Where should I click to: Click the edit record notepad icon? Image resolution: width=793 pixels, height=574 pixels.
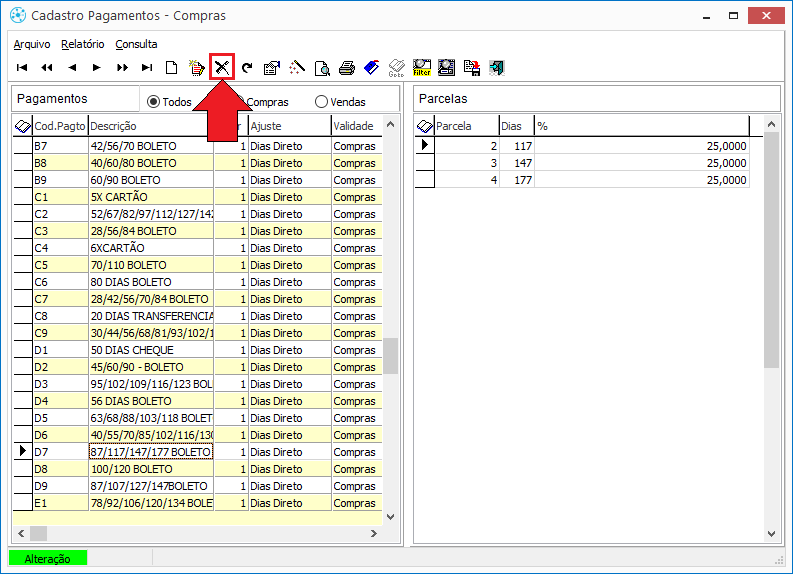[x=197, y=67]
